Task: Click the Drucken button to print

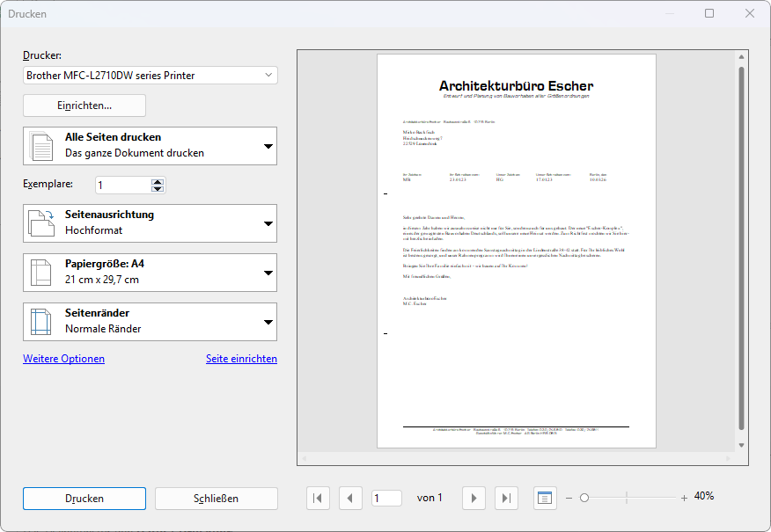Action: click(84, 498)
